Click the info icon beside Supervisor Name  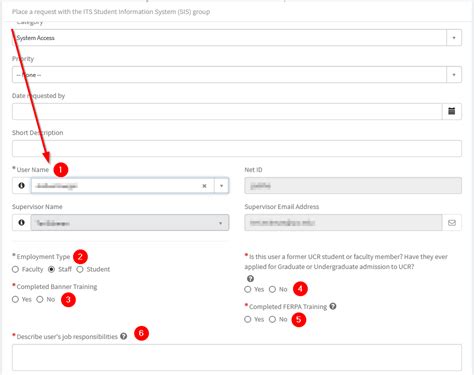click(x=22, y=222)
